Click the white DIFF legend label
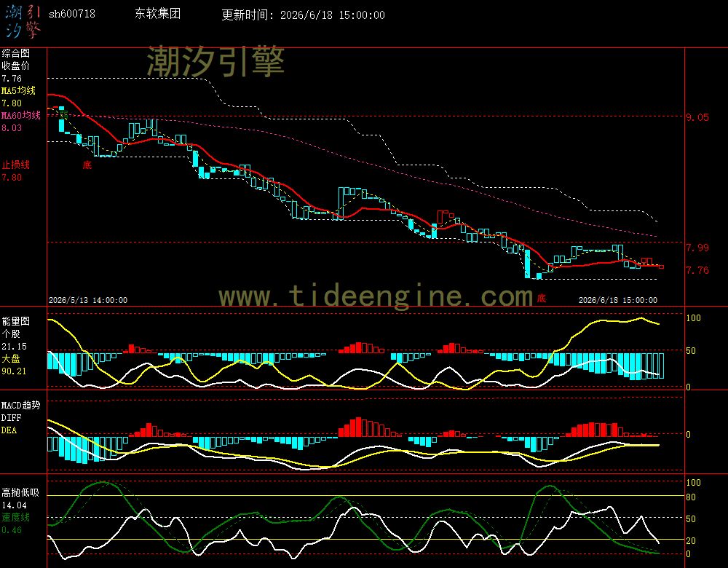728x568 pixels. point(11,417)
